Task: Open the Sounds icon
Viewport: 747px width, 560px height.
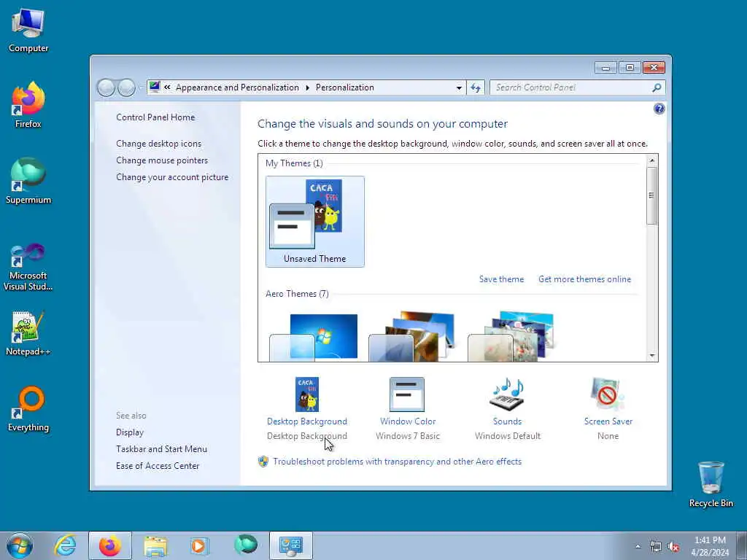Action: point(508,394)
